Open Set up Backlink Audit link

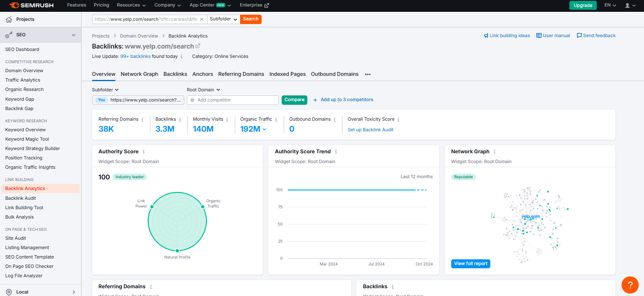click(371, 130)
